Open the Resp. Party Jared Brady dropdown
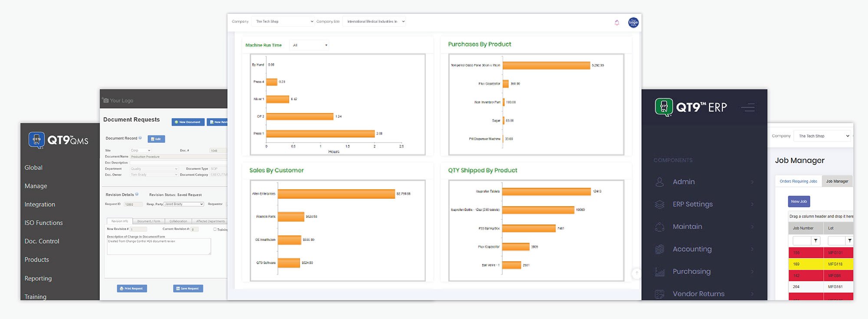 (184, 204)
